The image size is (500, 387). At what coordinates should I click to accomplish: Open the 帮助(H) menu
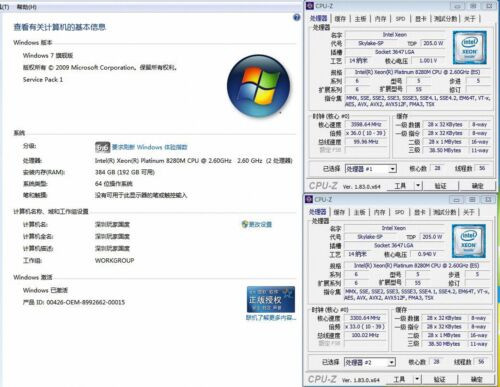(x=27, y=7)
